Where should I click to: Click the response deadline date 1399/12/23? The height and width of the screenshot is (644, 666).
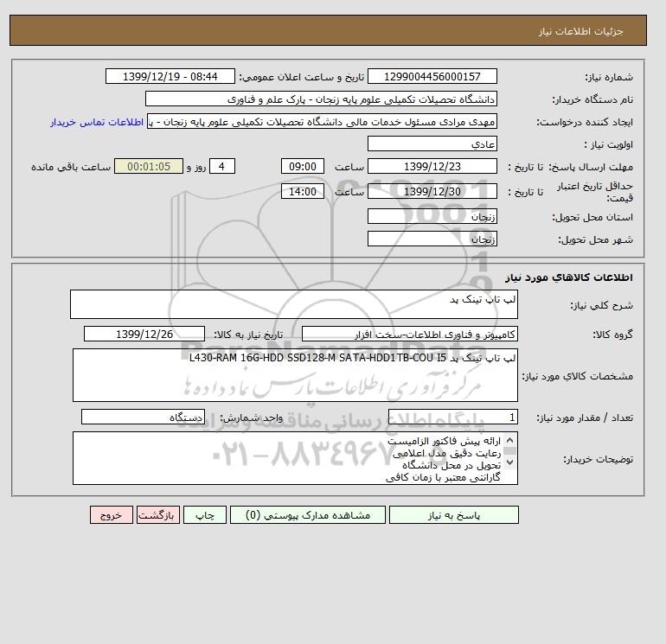[432, 167]
